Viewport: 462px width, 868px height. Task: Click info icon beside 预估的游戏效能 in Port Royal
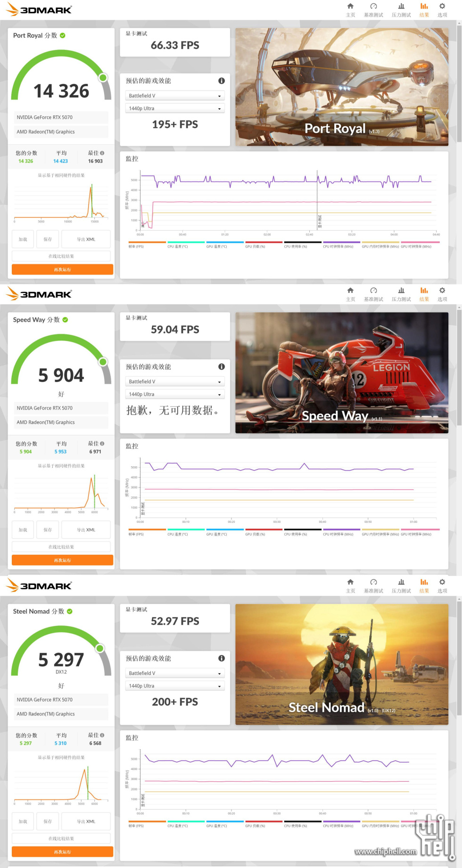[x=222, y=81]
